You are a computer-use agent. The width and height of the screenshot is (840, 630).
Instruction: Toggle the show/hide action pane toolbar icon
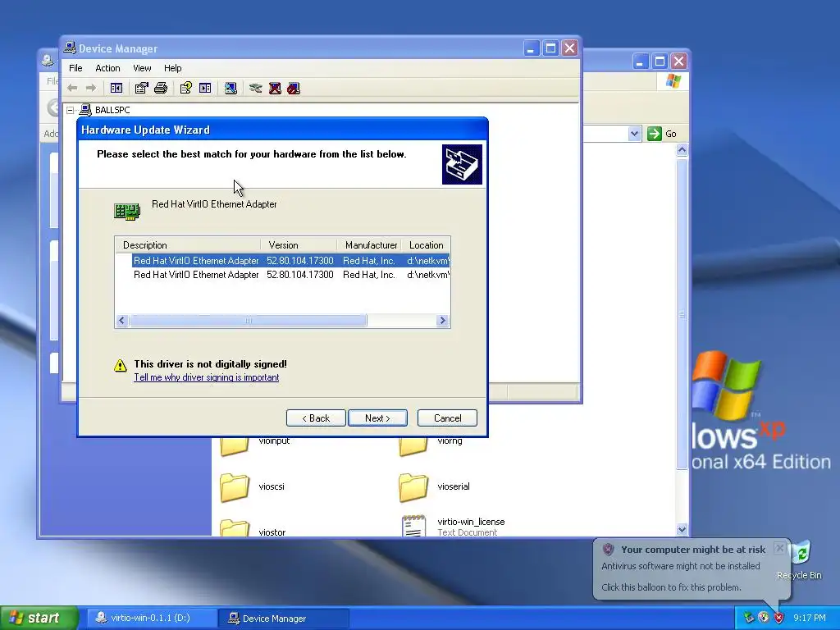pos(205,88)
